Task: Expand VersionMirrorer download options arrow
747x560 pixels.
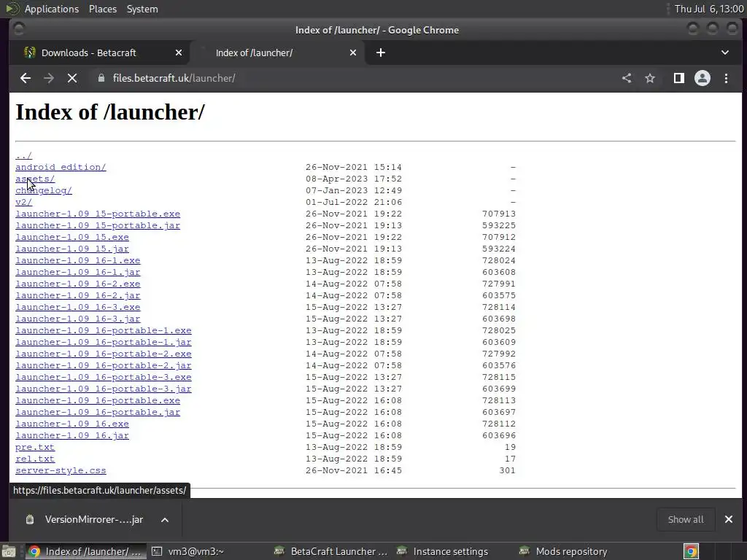Action: [165, 519]
